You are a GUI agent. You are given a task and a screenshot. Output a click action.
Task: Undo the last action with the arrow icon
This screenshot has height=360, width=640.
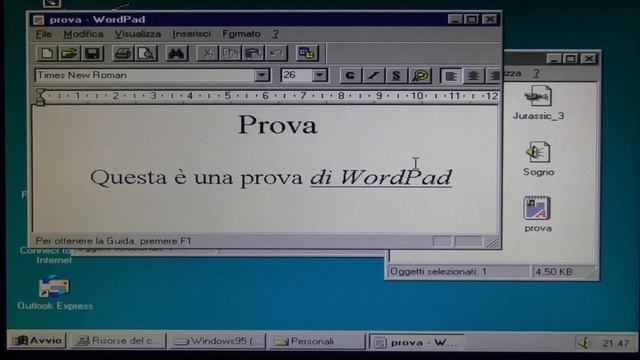pos(277,53)
